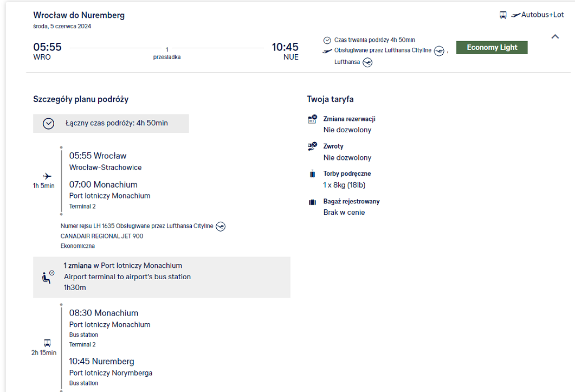Screen dimensions: 575x392
Task: Click the 1h30m layover duration
Action: click(75, 287)
